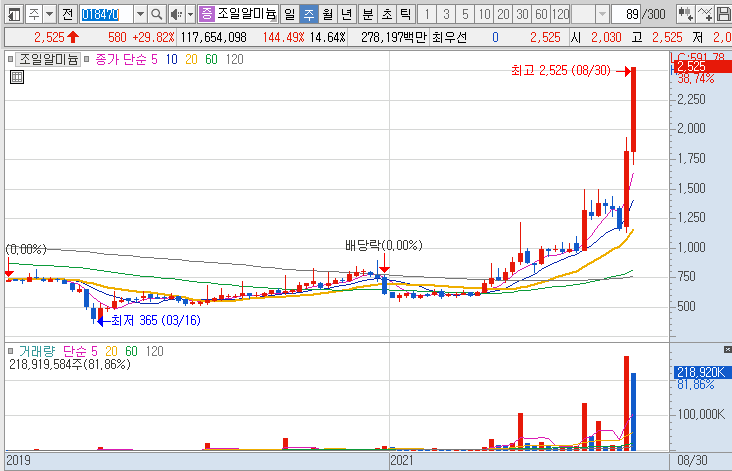Click the 218,919,584주(81.86%) volume text
The width and height of the screenshot is (732, 471).
(x=70, y=364)
